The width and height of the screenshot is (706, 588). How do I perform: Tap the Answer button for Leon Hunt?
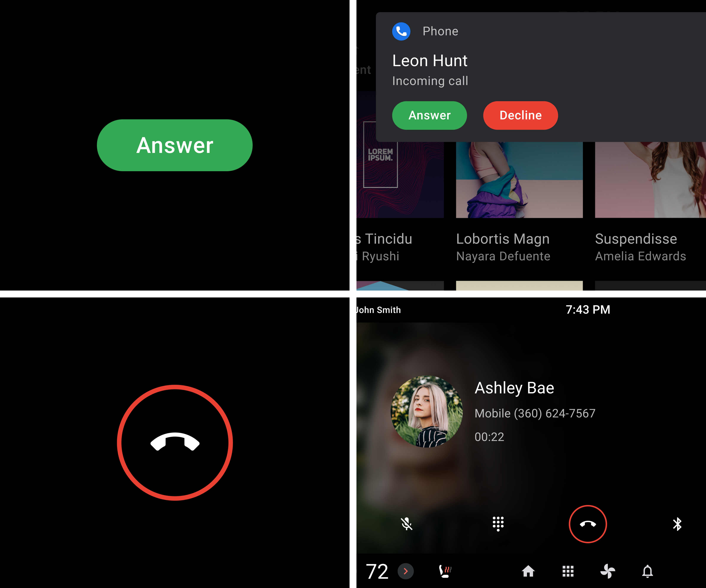tap(430, 115)
